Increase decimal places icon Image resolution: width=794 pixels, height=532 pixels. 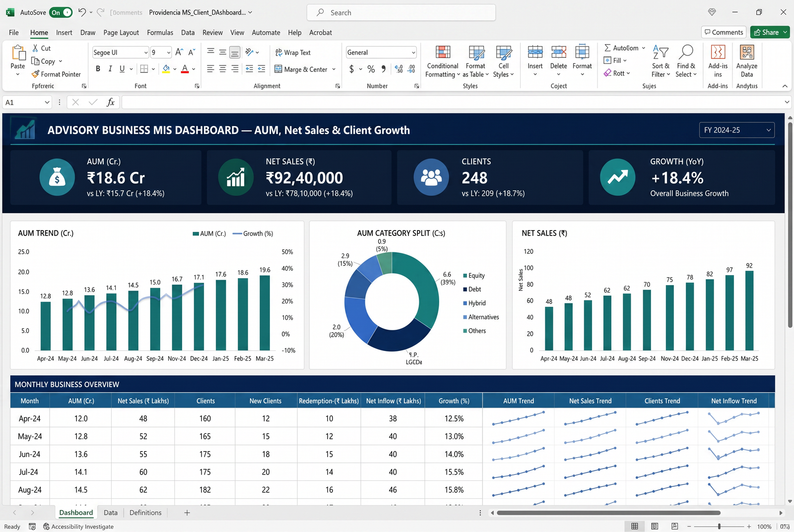(x=398, y=69)
